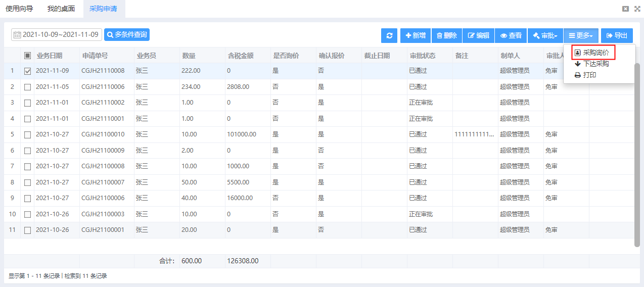This screenshot has width=644, height=287.
Task: Switch to the 我的桌面 tab
Action: click(61, 9)
